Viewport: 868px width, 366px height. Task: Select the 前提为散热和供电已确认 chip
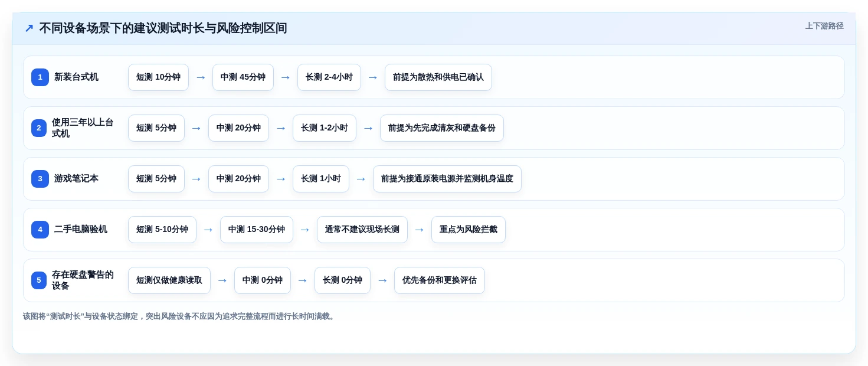(438, 77)
